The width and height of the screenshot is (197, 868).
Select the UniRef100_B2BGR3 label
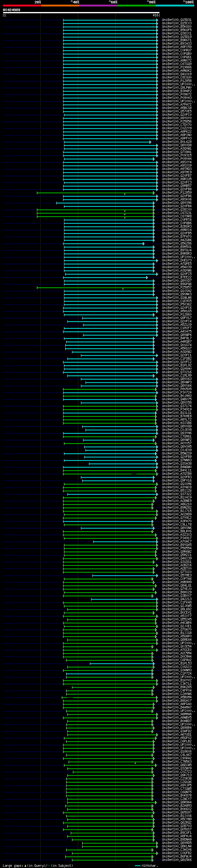(177, 226)
